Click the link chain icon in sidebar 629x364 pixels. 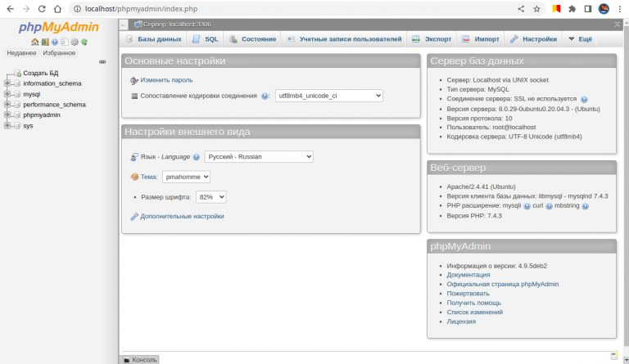coord(102,61)
